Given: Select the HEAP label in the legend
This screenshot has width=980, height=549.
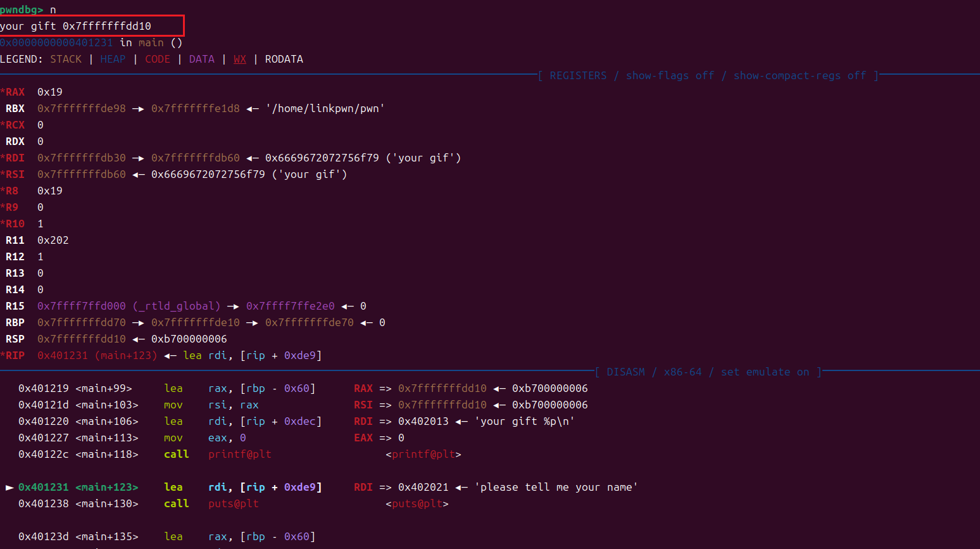Looking at the screenshot, I should click(113, 59).
